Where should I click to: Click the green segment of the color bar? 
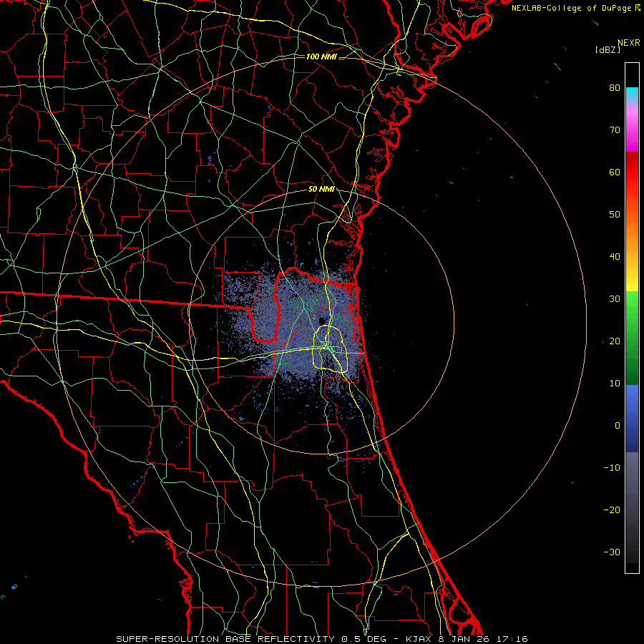pos(632,338)
